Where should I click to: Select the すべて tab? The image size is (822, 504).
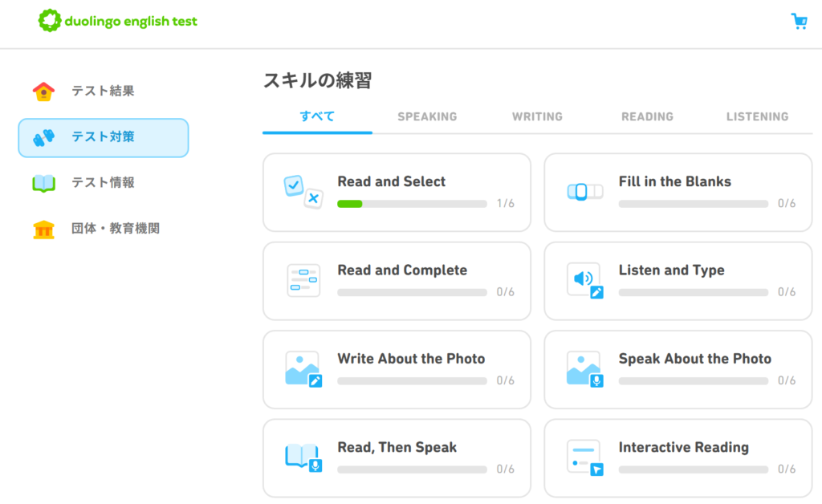317,116
